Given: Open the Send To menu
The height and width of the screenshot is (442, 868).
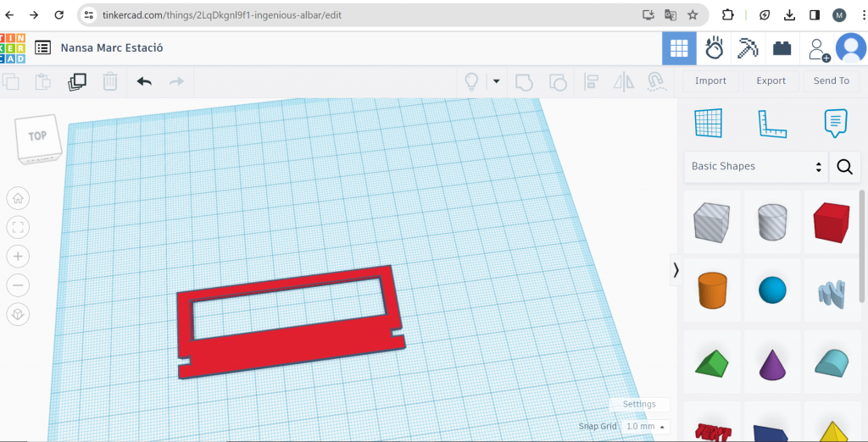Looking at the screenshot, I should click(x=831, y=81).
